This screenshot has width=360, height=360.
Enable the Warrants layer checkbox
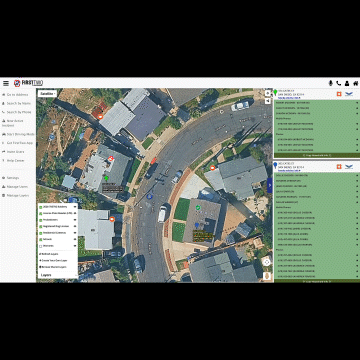(x=40, y=246)
